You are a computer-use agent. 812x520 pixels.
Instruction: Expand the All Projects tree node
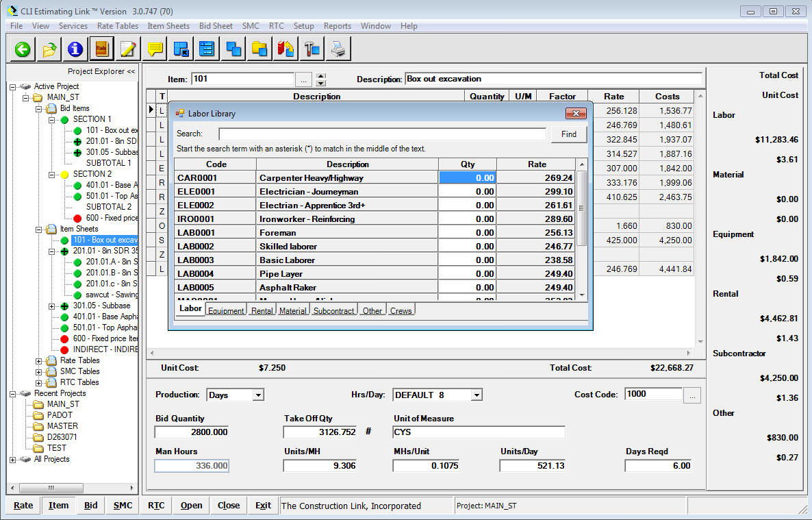(x=13, y=459)
